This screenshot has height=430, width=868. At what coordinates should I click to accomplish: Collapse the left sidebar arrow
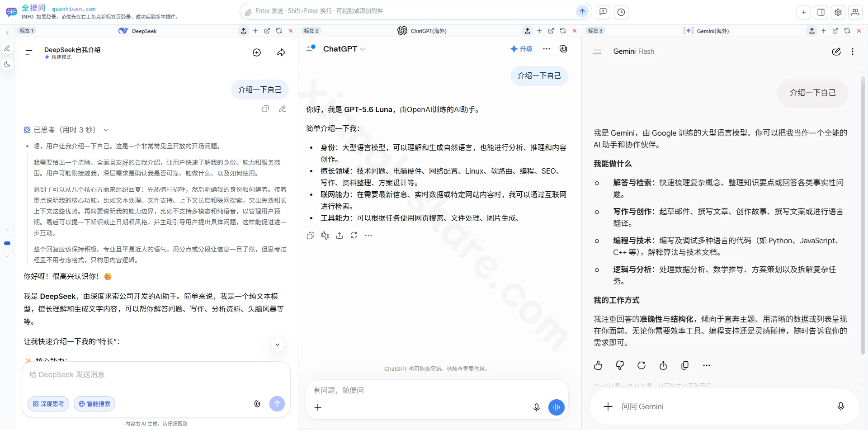point(7,33)
